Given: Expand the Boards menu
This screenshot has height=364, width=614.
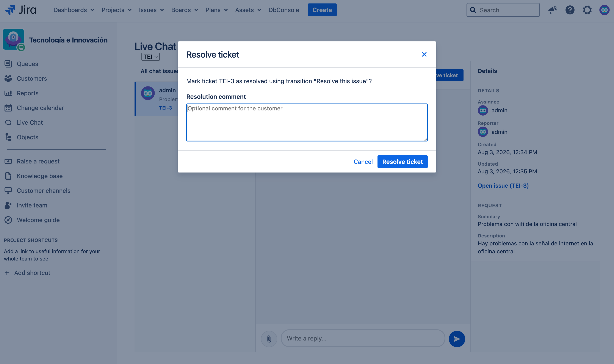Looking at the screenshot, I should click(185, 10).
